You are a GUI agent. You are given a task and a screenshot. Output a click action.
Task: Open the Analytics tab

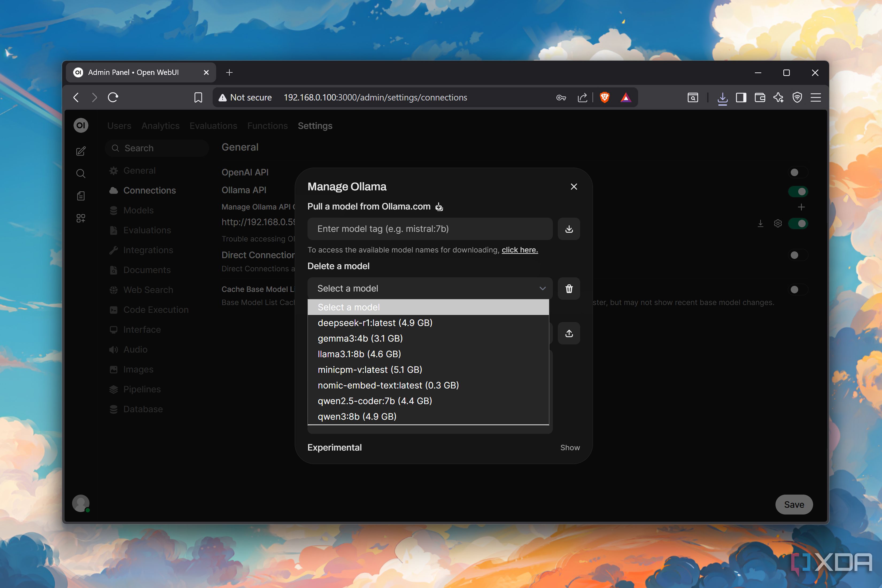pos(161,126)
